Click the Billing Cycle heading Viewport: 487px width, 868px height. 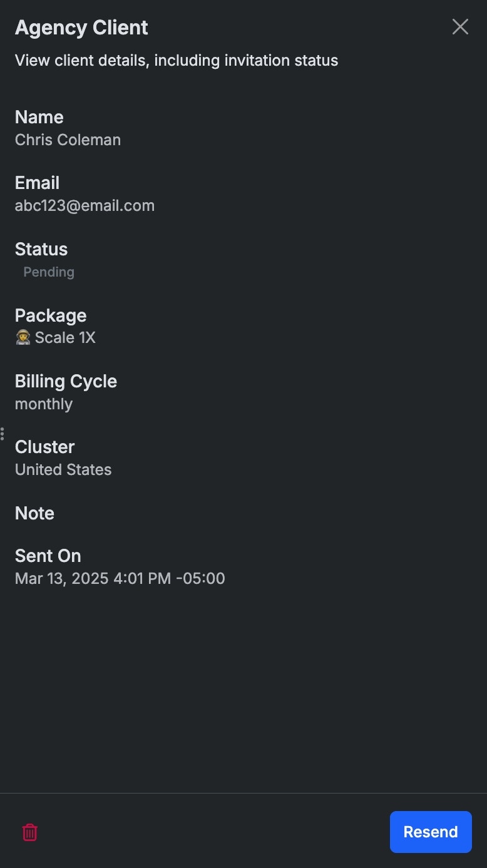[x=66, y=381]
